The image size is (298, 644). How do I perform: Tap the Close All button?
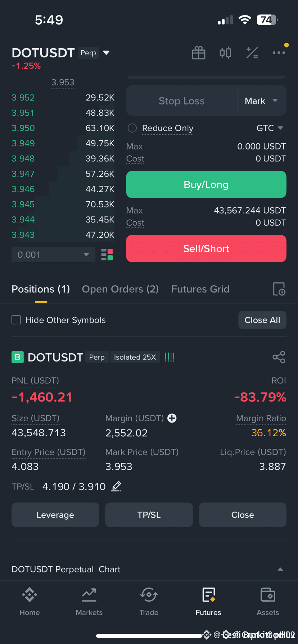pyautogui.click(x=262, y=320)
